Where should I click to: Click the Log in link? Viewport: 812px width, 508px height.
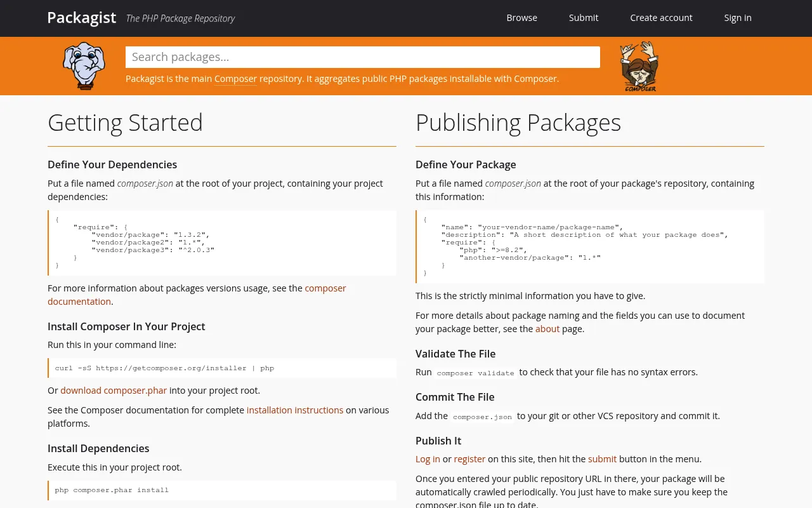pyautogui.click(x=428, y=459)
